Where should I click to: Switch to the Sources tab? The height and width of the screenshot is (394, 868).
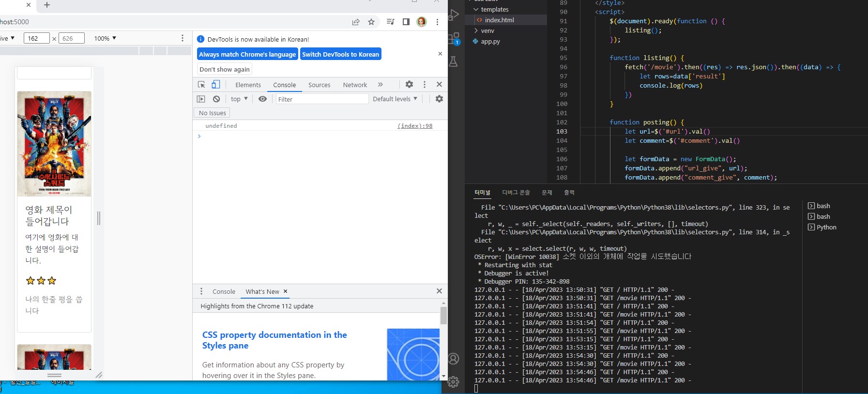coord(320,85)
